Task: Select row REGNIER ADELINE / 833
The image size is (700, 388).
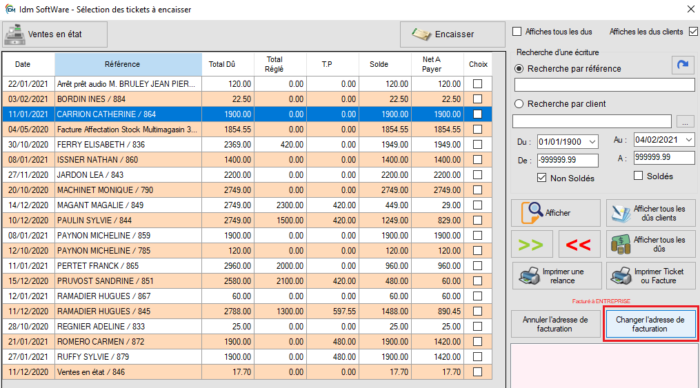Action: 247,326
